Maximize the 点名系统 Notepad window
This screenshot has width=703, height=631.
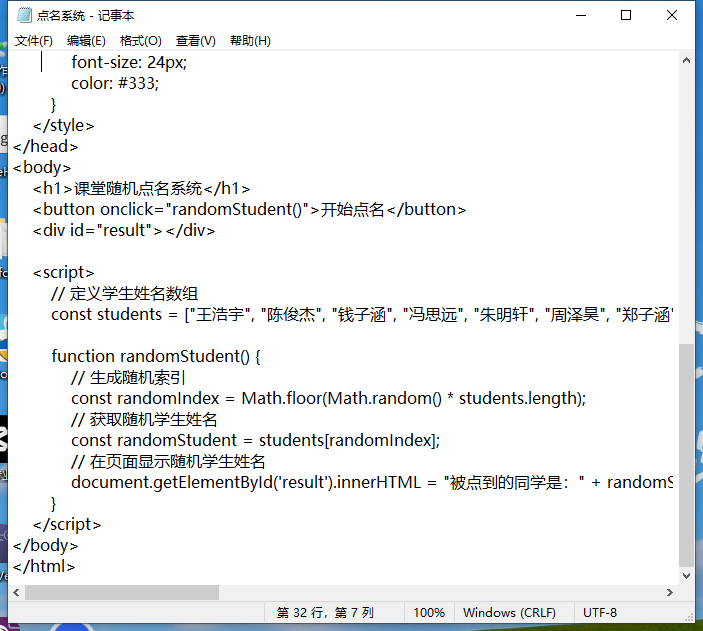point(626,15)
